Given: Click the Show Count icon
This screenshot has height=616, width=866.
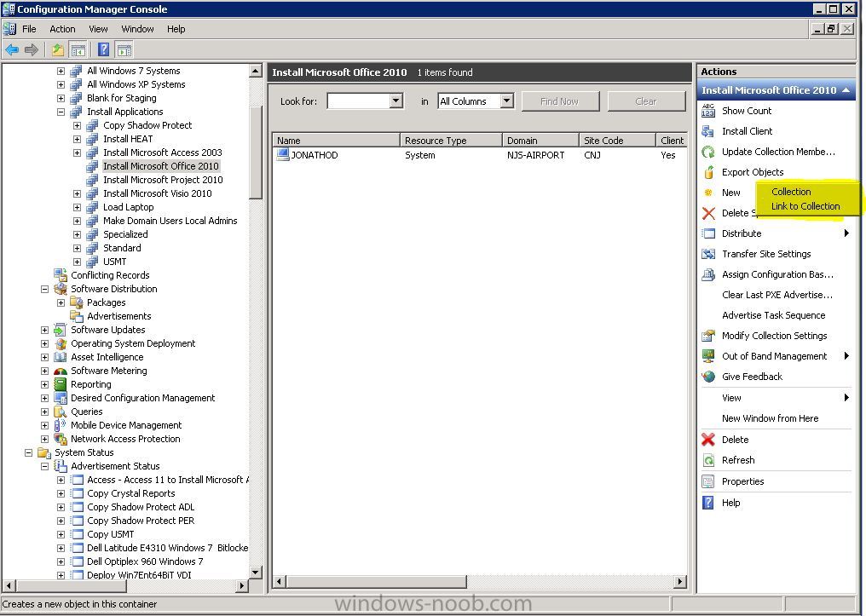Looking at the screenshot, I should (708, 111).
